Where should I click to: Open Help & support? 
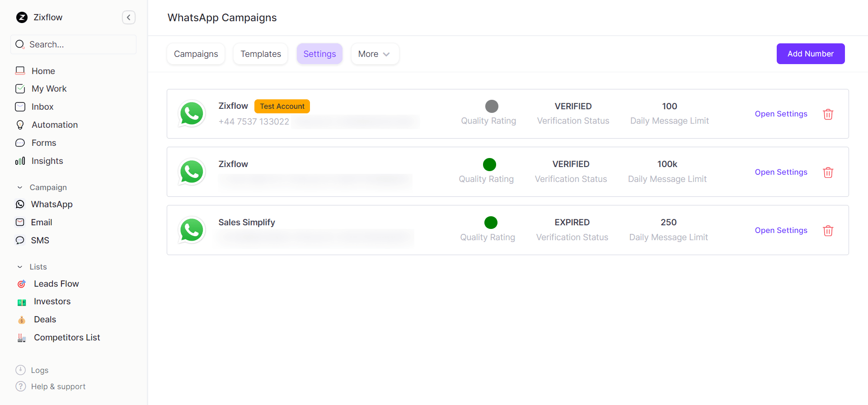pos(58,386)
